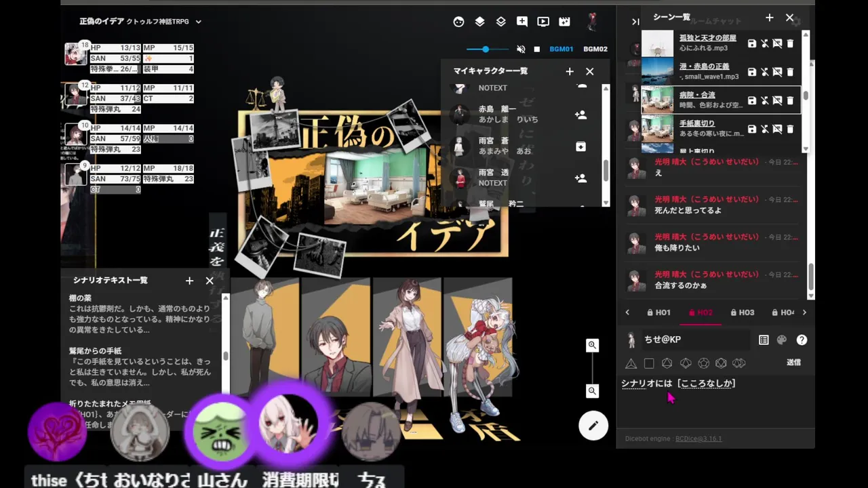Viewport: 868px width, 488px height.
Task: Zoom in the board with upper magnifier
Action: 592,345
